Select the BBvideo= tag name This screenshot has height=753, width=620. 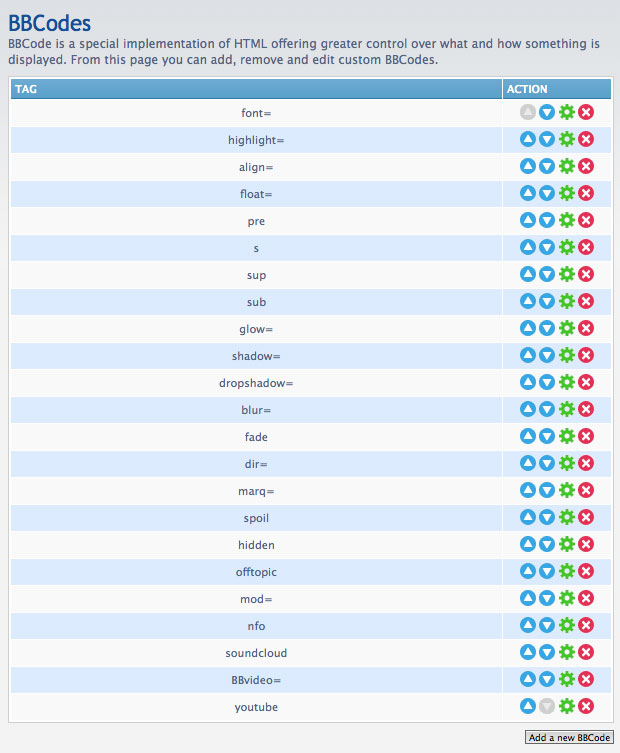(x=256, y=680)
